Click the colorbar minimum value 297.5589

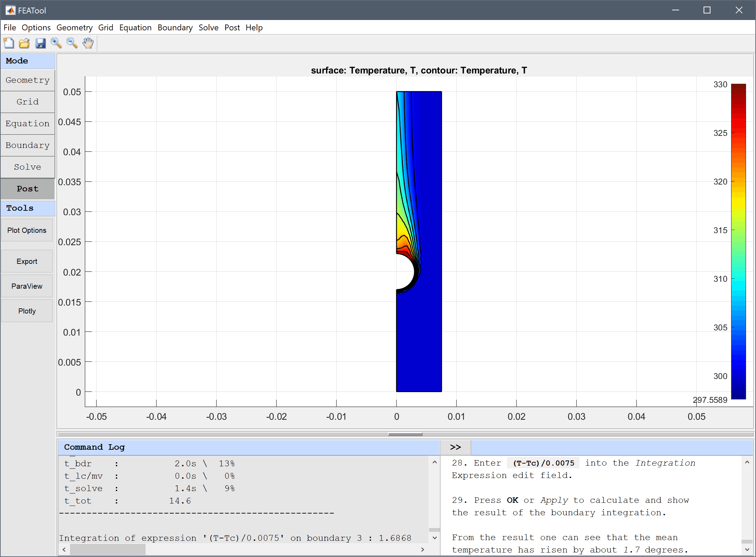710,400
